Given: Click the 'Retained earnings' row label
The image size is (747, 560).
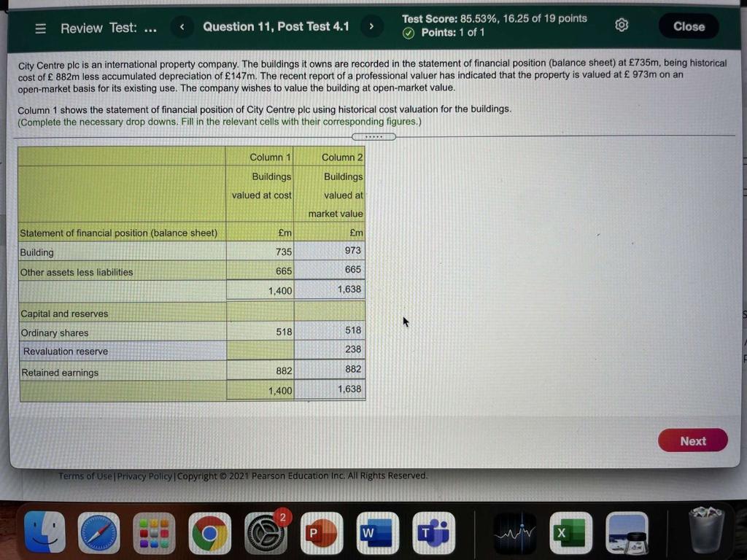Looking at the screenshot, I should [x=60, y=373].
